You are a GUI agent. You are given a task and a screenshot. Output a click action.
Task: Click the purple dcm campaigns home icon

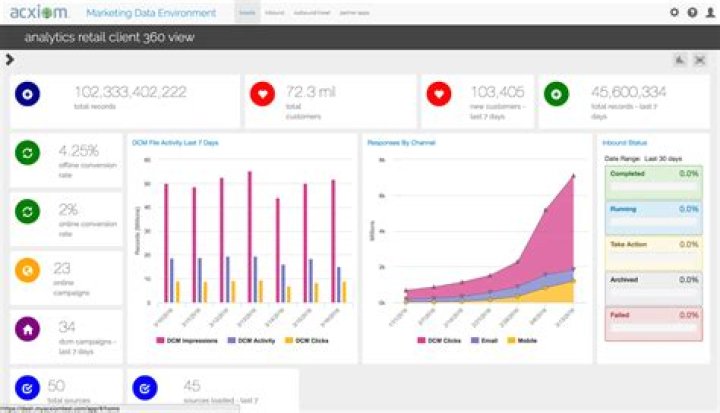[x=27, y=328]
